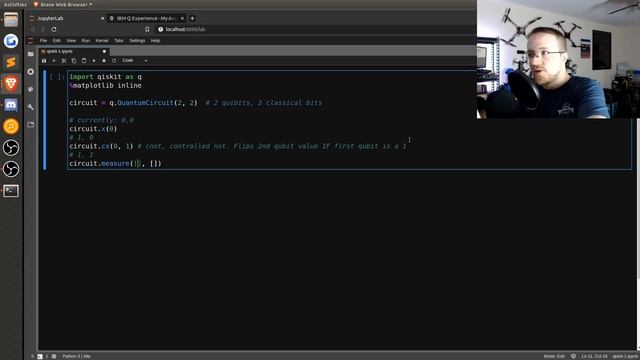Open the Run menu

click(86, 41)
